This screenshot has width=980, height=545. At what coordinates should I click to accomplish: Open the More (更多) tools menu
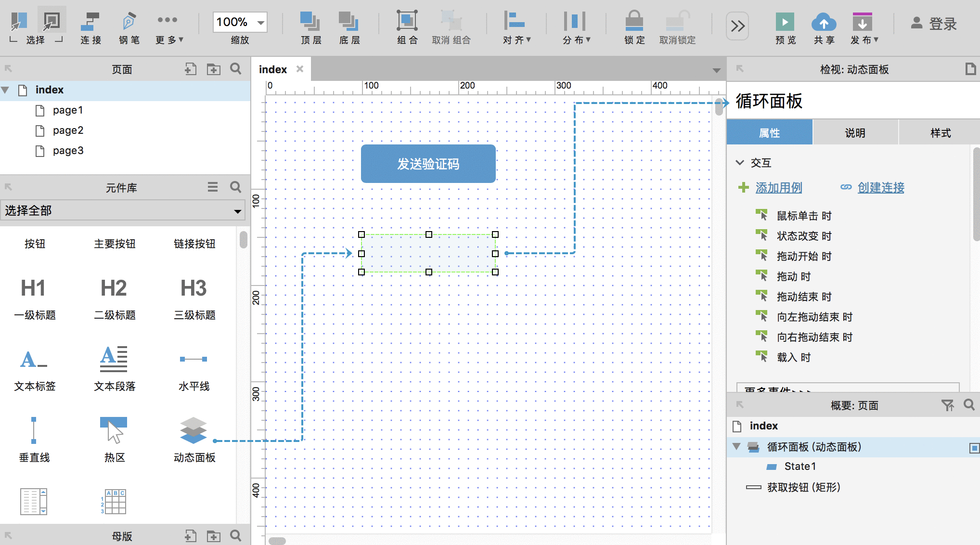168,28
